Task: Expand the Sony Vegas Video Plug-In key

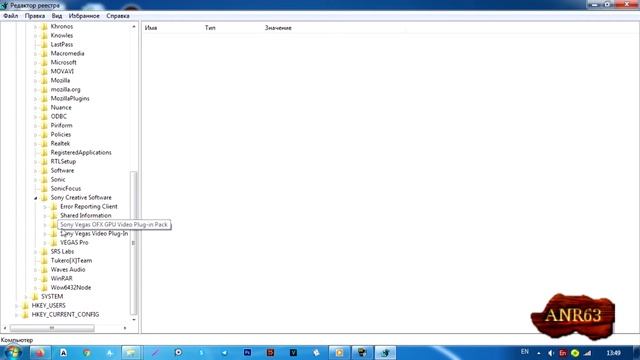Action: coord(45,234)
